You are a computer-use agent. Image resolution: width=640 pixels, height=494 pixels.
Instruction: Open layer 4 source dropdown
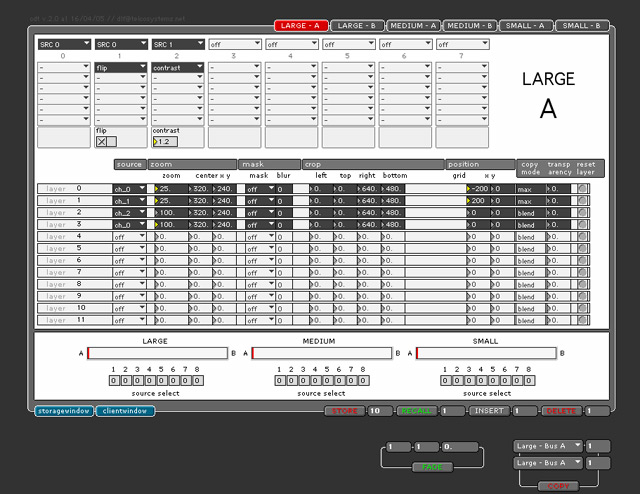pos(129,236)
